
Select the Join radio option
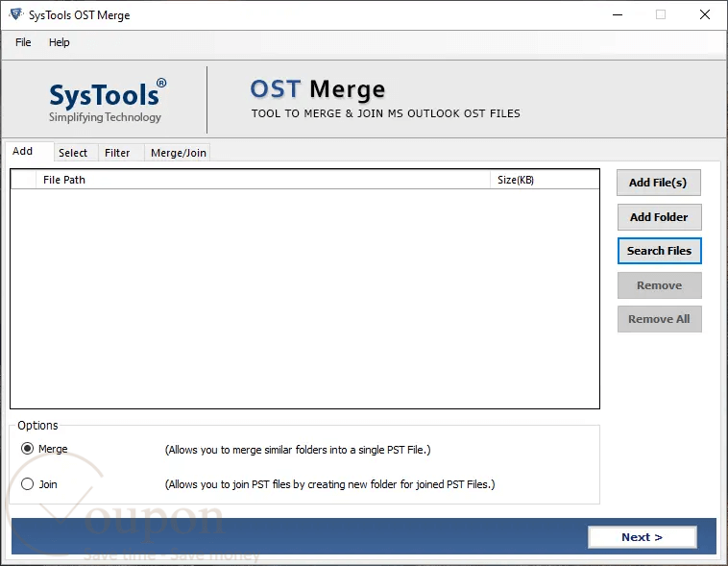[28, 484]
